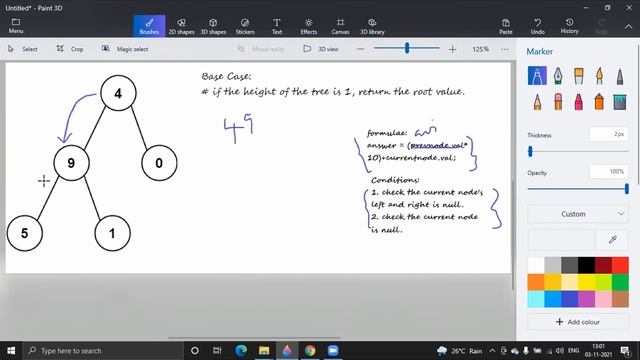Open the Effects tab

point(309,26)
